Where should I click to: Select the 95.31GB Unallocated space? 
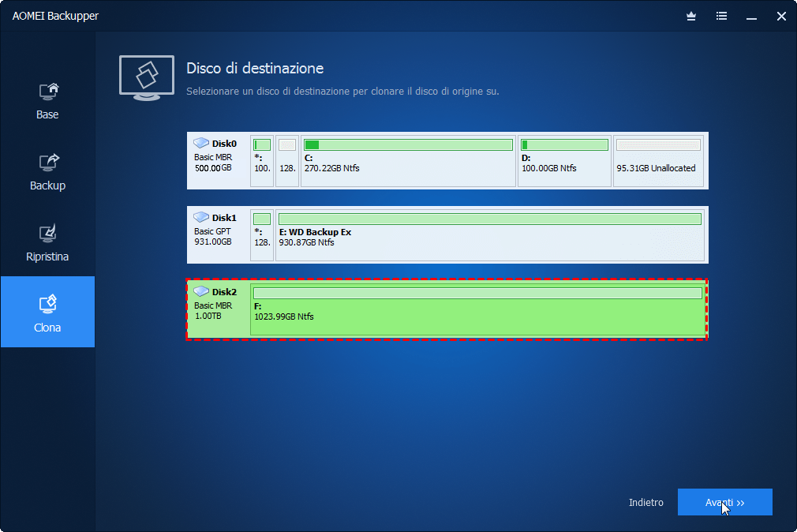point(659,161)
